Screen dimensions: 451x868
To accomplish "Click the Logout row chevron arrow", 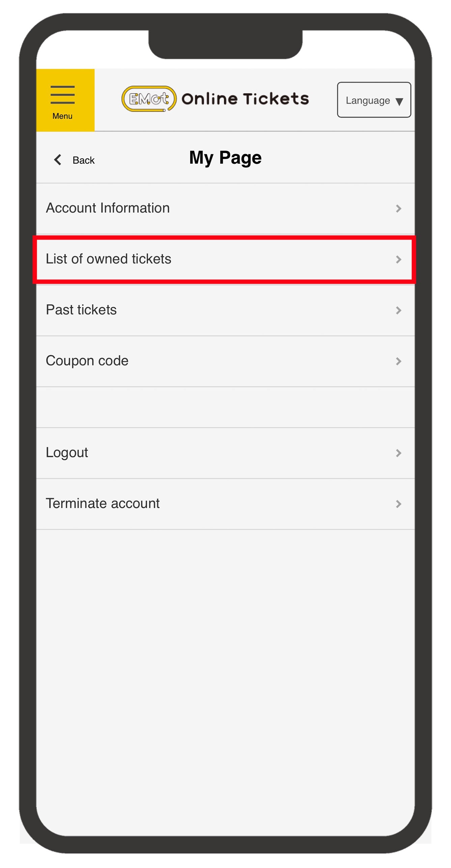I will tap(398, 453).
